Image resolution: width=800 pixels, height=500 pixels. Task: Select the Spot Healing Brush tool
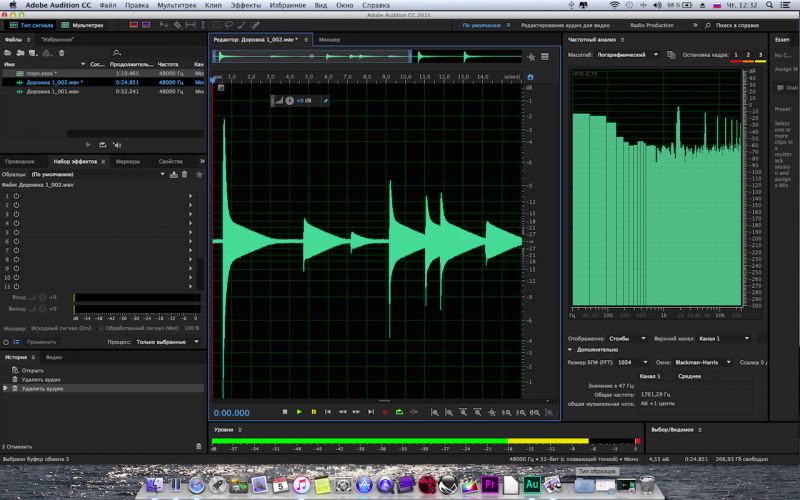click(255, 24)
